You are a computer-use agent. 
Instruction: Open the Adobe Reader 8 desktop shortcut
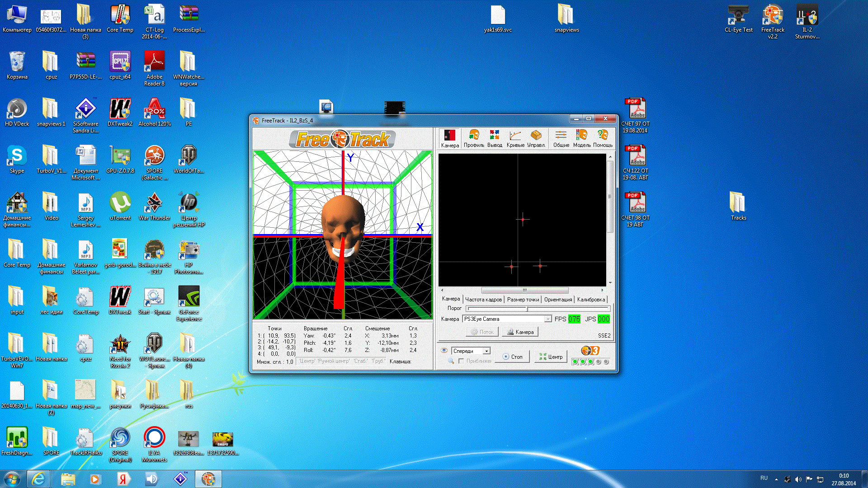[154, 68]
